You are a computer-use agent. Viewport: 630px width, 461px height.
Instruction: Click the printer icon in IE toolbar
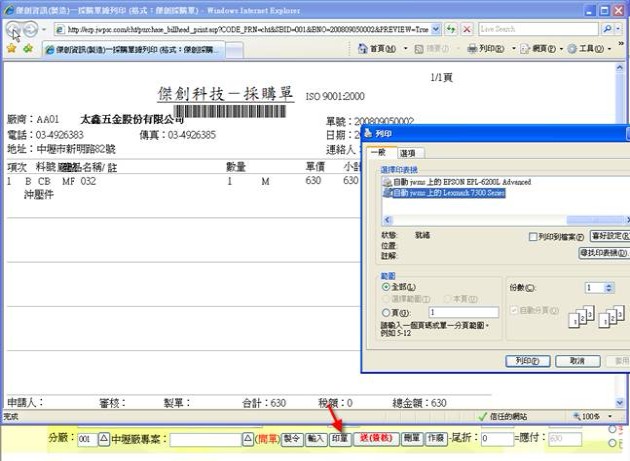click(471, 48)
